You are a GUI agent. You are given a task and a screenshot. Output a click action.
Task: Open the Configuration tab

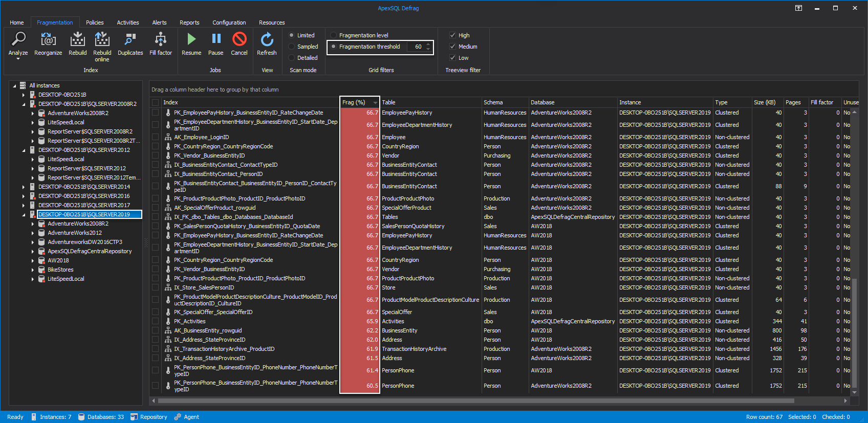pos(229,23)
